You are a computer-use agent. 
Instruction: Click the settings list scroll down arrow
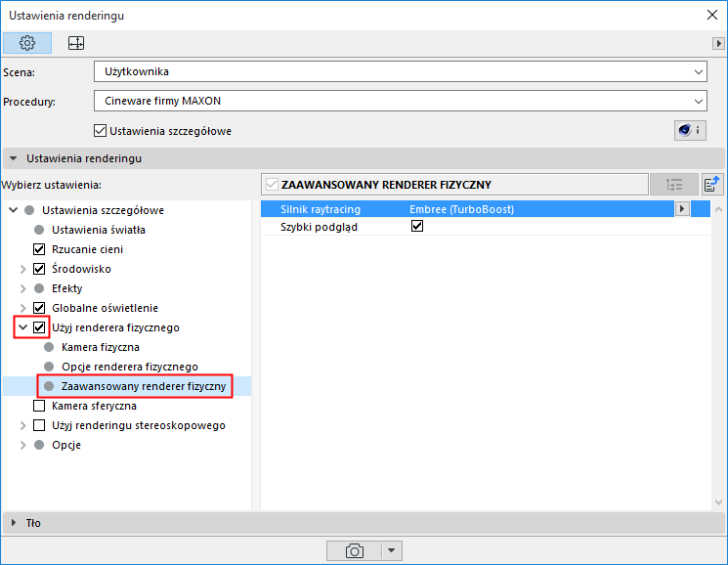click(x=718, y=501)
